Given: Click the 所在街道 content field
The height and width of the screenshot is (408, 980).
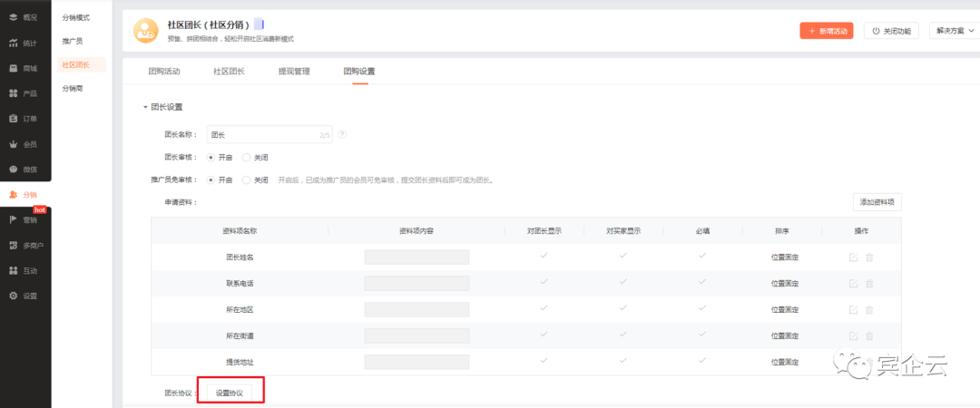Looking at the screenshot, I should coord(416,335).
